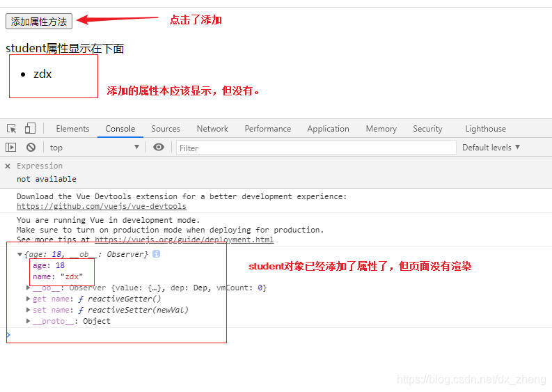
Task: Create live expression with eye icon
Action: pyautogui.click(x=159, y=147)
